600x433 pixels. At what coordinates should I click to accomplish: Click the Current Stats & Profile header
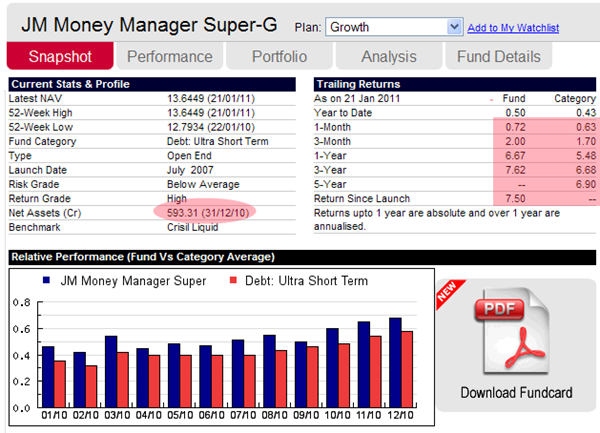tap(152, 84)
